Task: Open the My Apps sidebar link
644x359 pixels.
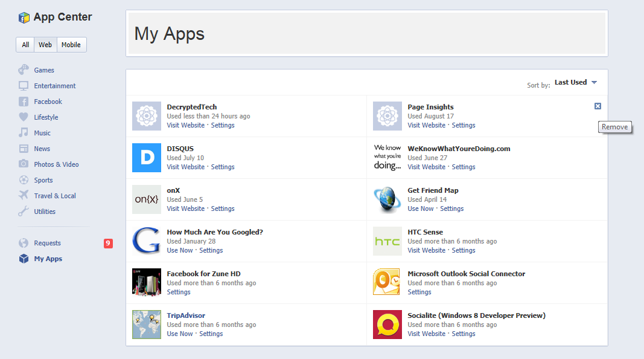Action: [x=48, y=259]
